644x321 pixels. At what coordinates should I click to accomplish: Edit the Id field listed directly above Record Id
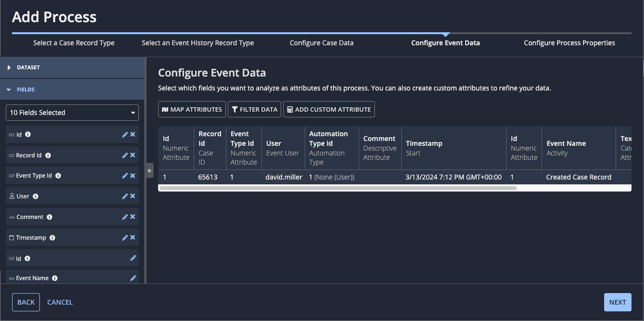pyautogui.click(x=125, y=135)
